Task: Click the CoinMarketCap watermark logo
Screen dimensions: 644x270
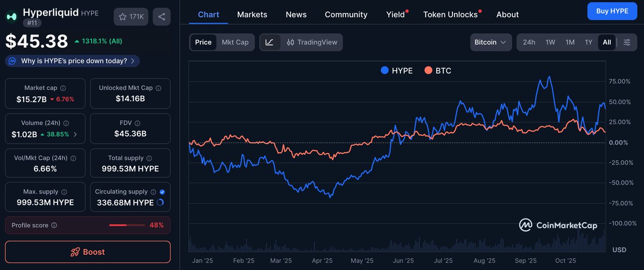Action: tap(558, 225)
